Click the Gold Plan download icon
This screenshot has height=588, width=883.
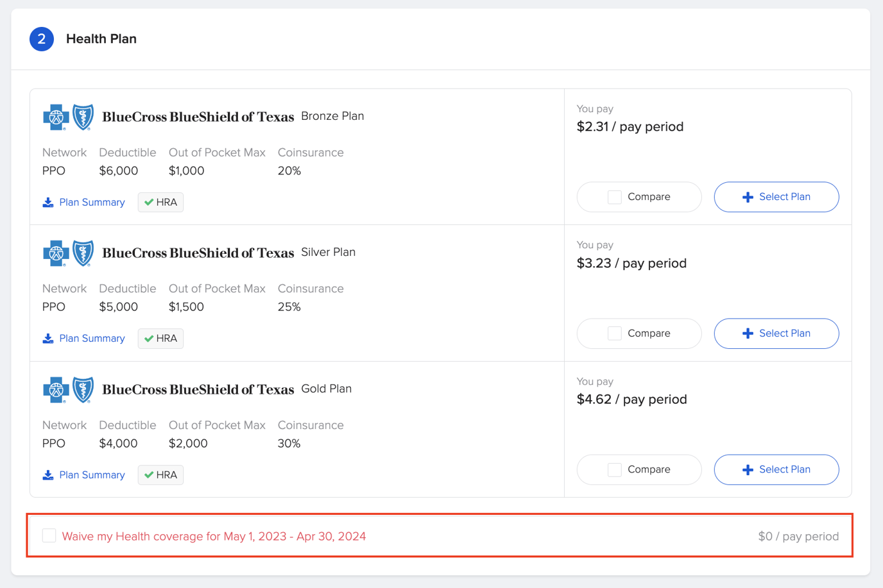click(48, 475)
